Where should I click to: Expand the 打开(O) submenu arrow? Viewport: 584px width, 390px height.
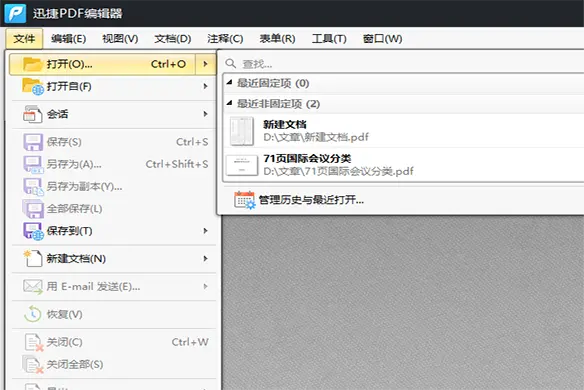(x=205, y=64)
